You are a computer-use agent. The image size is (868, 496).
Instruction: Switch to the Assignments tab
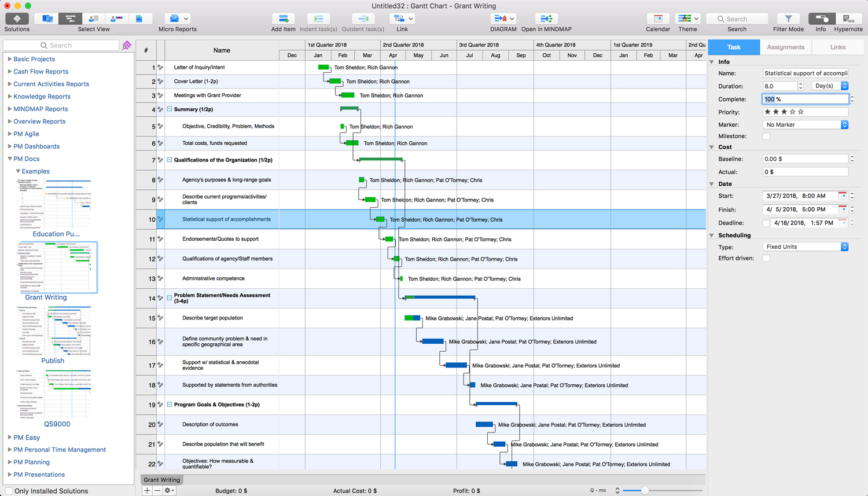[785, 47]
